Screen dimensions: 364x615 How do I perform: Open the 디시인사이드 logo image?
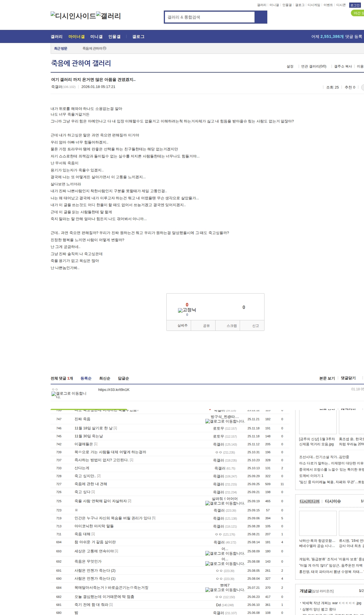tap(73, 16)
